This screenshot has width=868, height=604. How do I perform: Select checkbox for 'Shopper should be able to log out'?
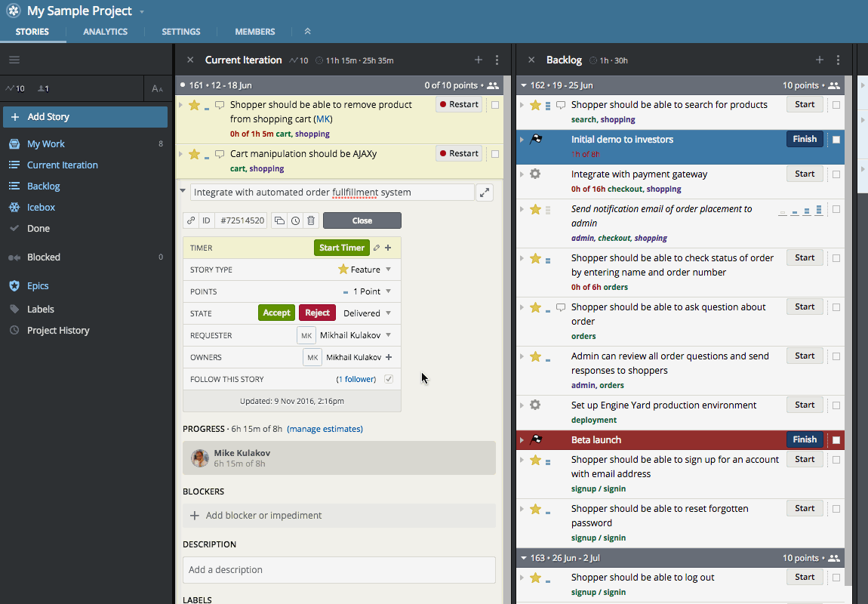pyautogui.click(x=836, y=578)
